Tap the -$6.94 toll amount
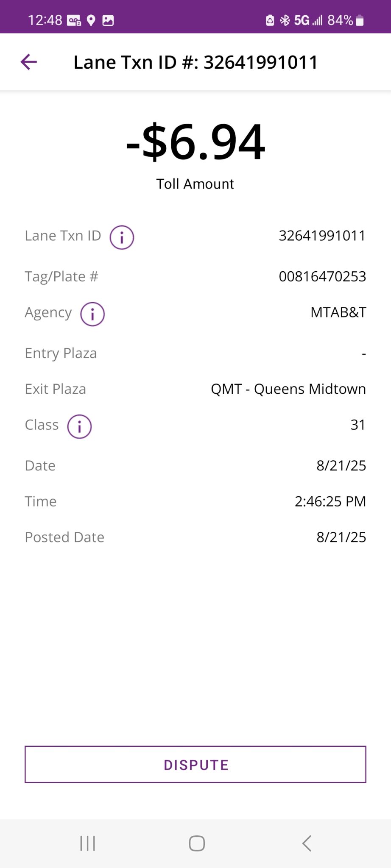391x868 pixels. (x=195, y=142)
